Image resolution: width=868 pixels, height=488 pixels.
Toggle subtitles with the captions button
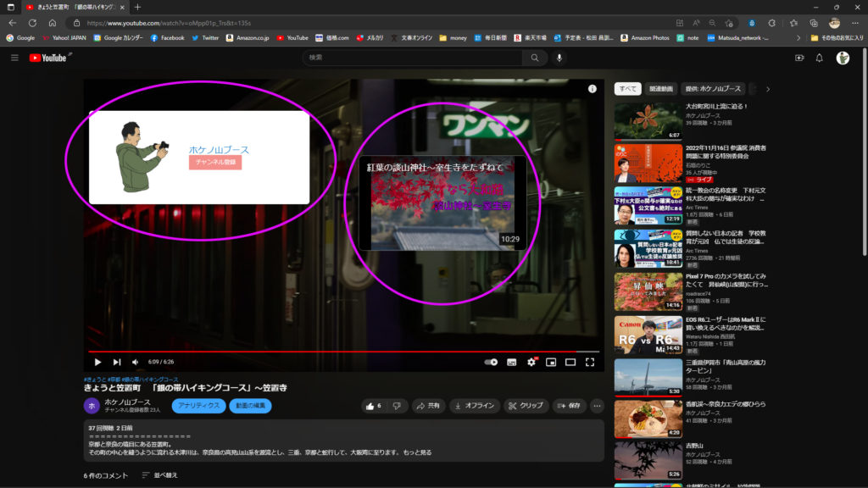(512, 362)
